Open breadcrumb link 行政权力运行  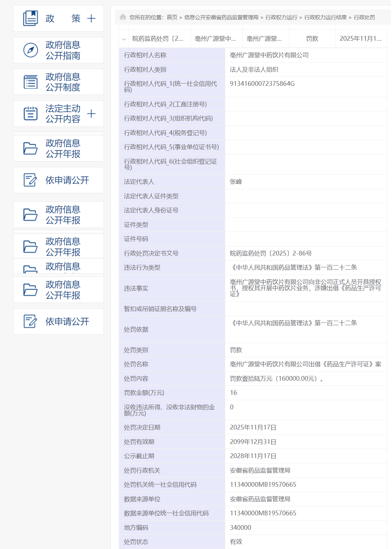coord(281,17)
